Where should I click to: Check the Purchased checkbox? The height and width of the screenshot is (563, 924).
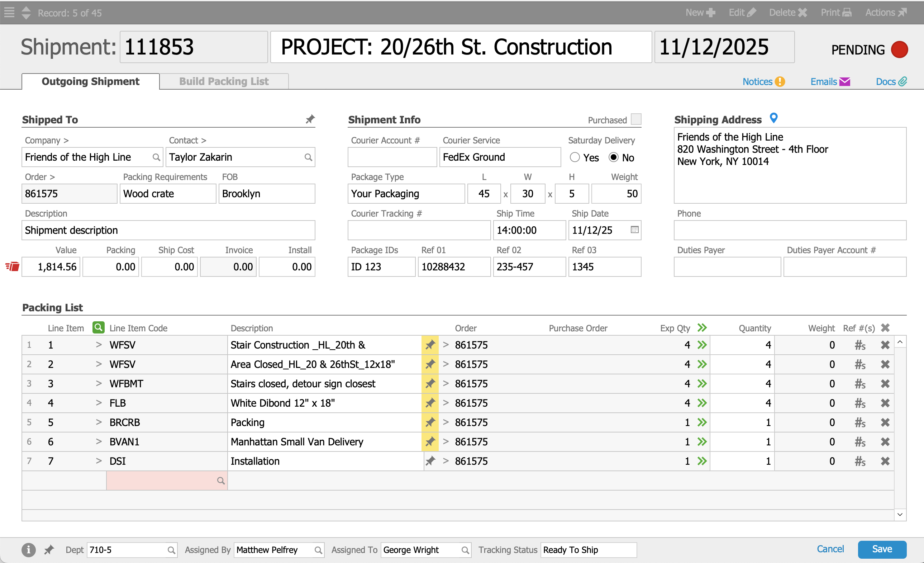point(636,119)
